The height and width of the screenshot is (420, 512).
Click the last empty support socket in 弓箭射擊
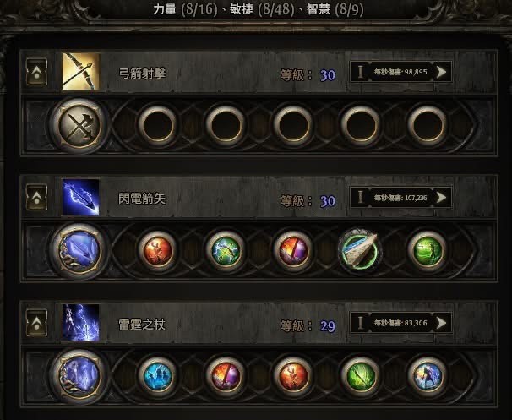click(x=428, y=125)
